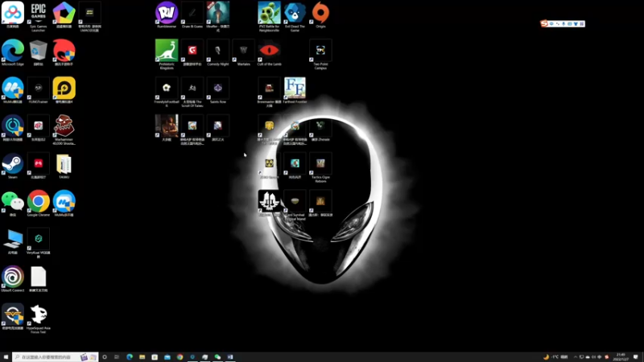Image resolution: width=644 pixels, height=362 pixels.
Task: Click the Sogou input method floating toolbar
Action: point(562,24)
